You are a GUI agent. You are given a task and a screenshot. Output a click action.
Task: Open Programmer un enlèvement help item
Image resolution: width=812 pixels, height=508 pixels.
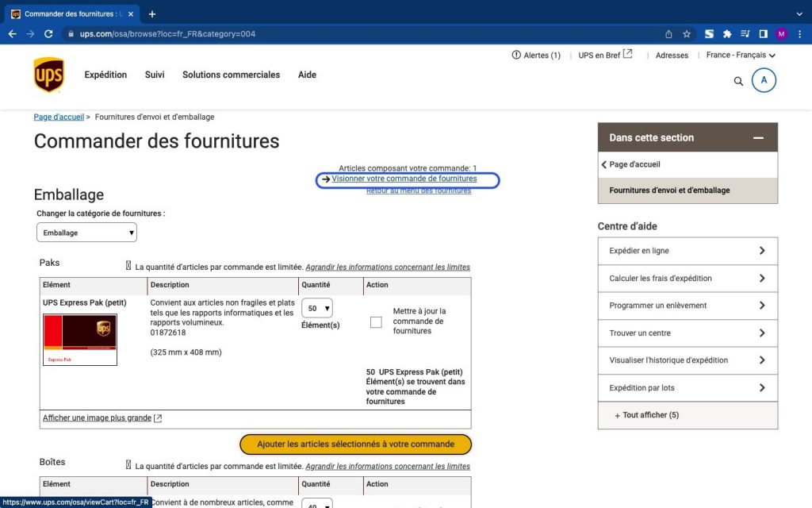tap(688, 306)
